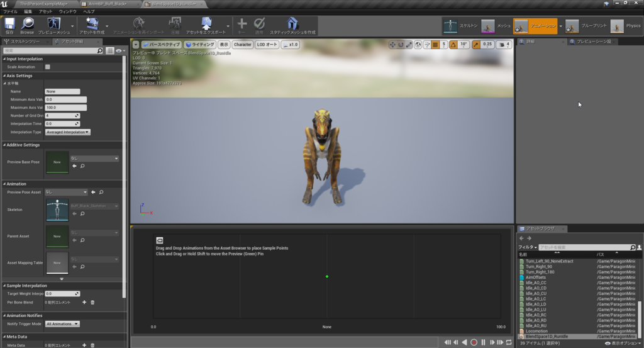Toggle property matrix grid view button

[x=109, y=50]
